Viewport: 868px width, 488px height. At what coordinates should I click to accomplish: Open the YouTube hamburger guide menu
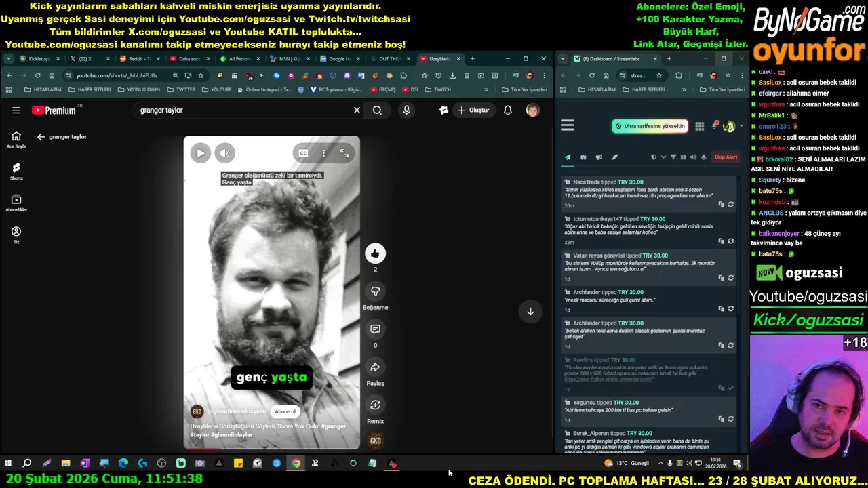point(16,110)
